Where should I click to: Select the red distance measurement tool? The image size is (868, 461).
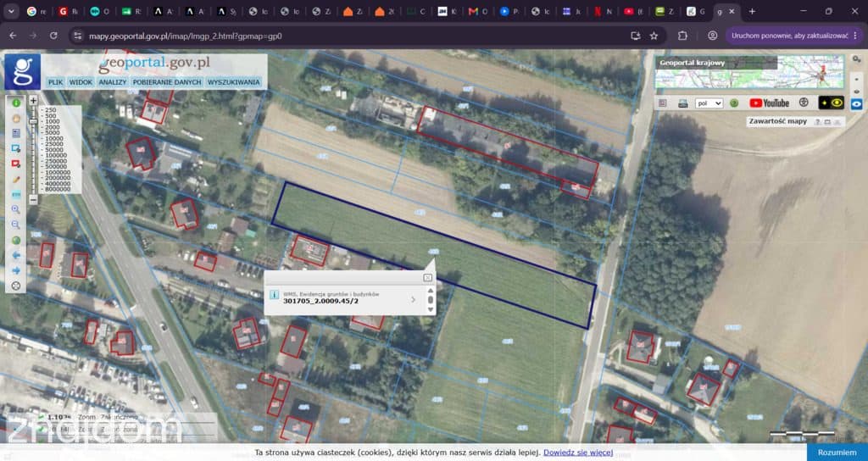tap(16, 164)
